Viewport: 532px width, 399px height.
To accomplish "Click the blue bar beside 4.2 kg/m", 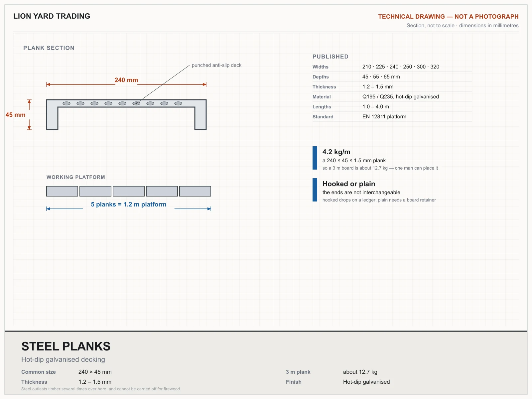I will [315, 158].
